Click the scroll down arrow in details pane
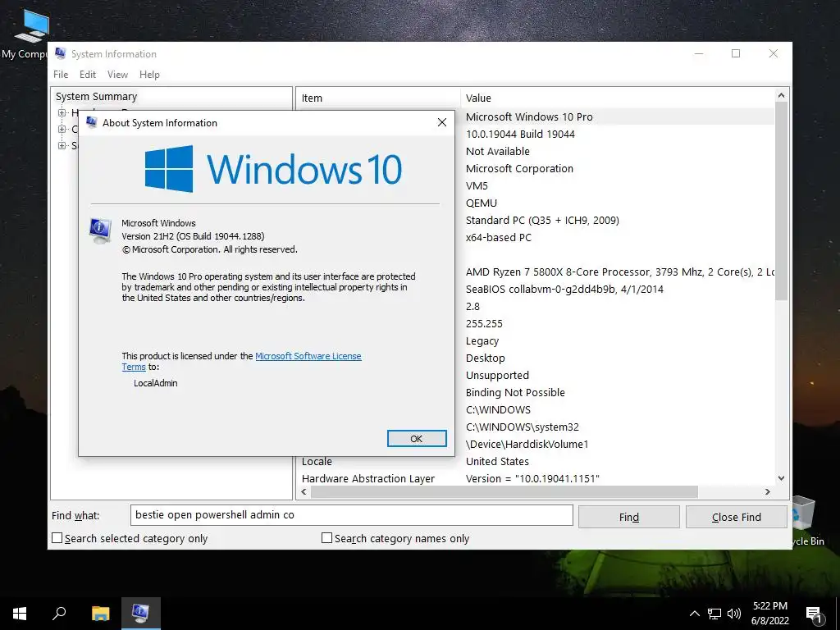This screenshot has height=630, width=840. click(781, 478)
